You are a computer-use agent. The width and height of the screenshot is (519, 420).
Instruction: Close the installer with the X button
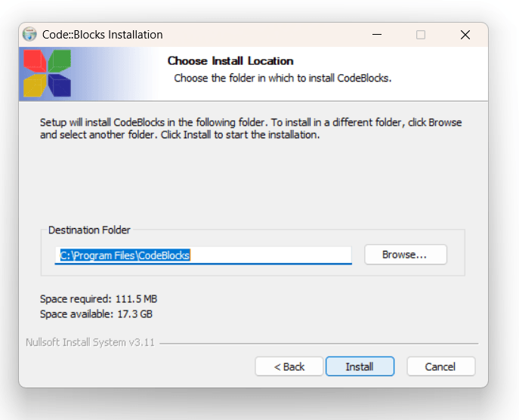point(465,35)
